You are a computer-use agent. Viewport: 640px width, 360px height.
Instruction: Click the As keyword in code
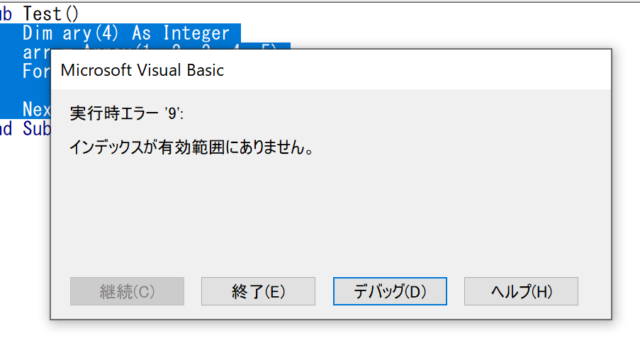(142, 33)
